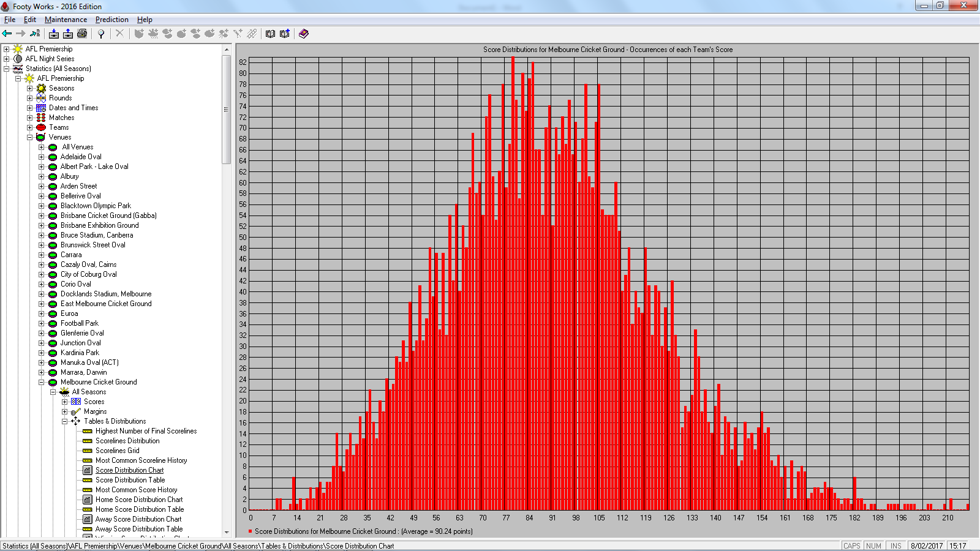Open the Prediction menu

click(x=111, y=20)
